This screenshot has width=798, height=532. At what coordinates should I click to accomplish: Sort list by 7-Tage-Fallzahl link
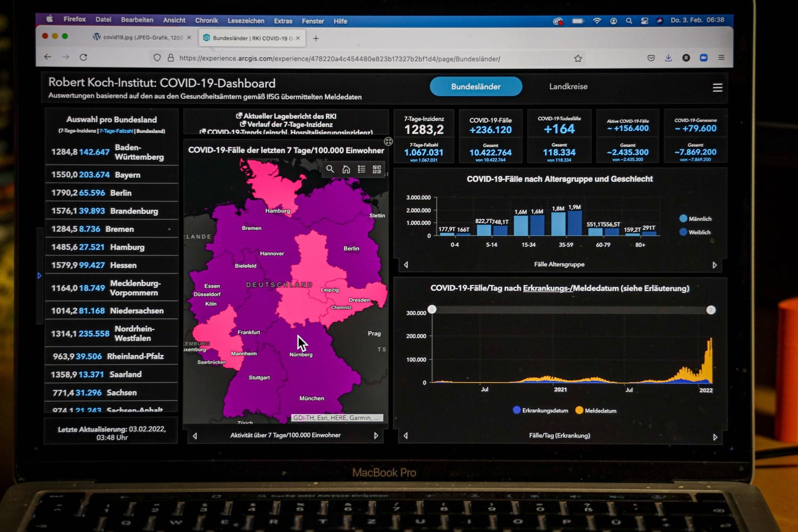(x=116, y=131)
